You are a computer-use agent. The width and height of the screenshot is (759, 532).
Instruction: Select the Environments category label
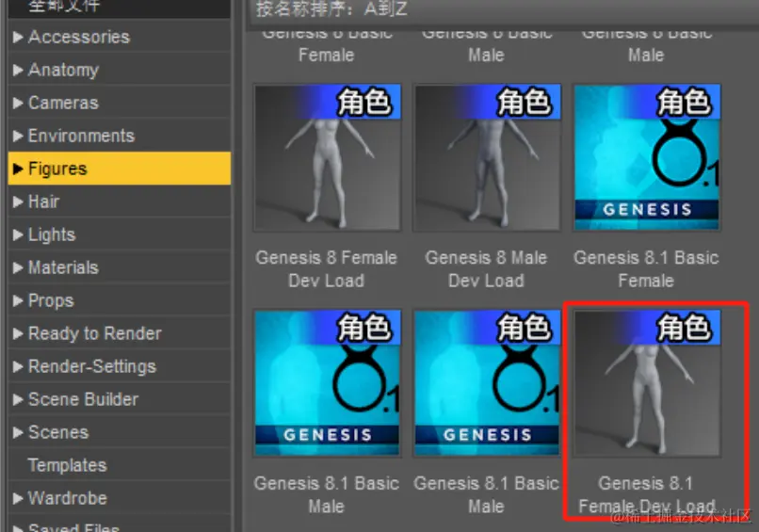pyautogui.click(x=81, y=136)
